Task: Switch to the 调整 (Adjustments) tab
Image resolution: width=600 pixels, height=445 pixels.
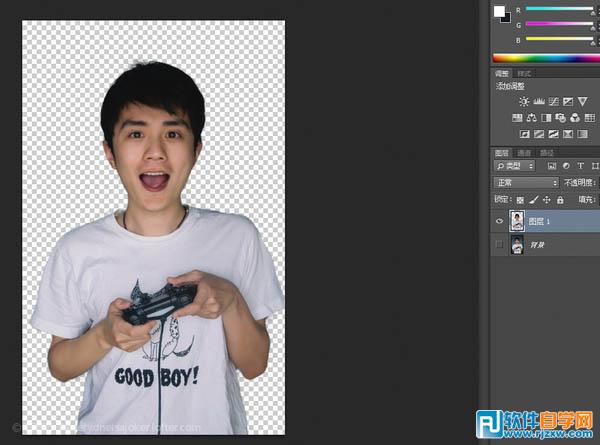Action: click(x=502, y=73)
